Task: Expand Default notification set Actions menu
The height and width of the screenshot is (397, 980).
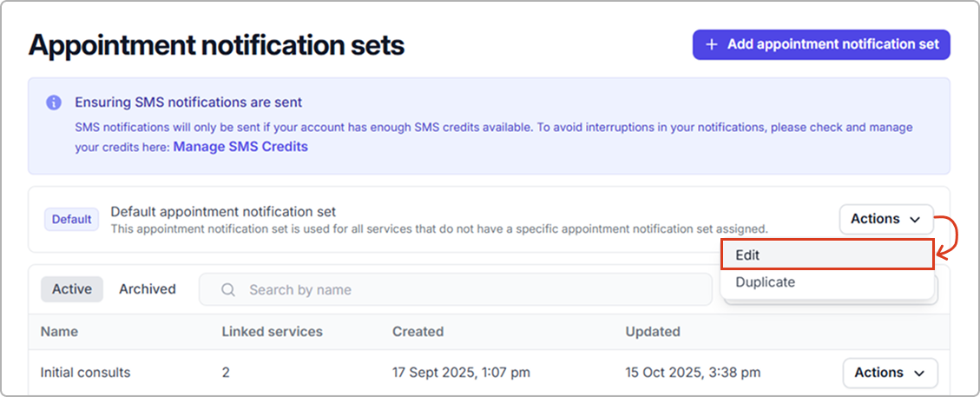Action: pyautogui.click(x=885, y=219)
